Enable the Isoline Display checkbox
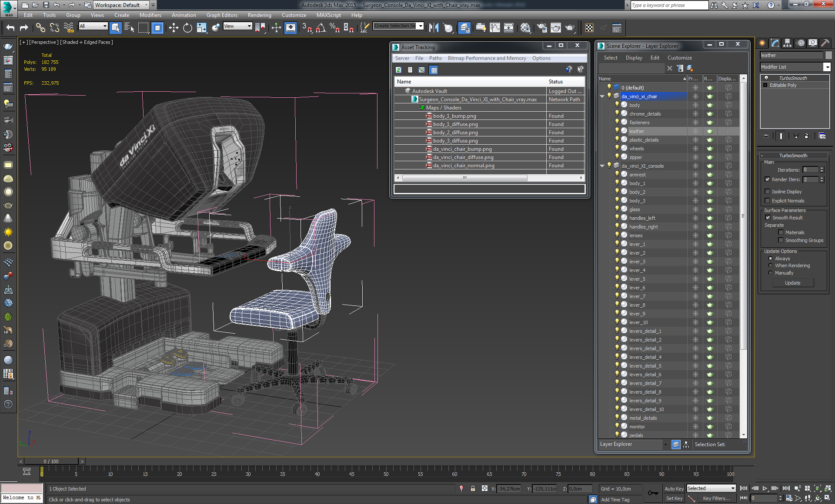 [768, 192]
